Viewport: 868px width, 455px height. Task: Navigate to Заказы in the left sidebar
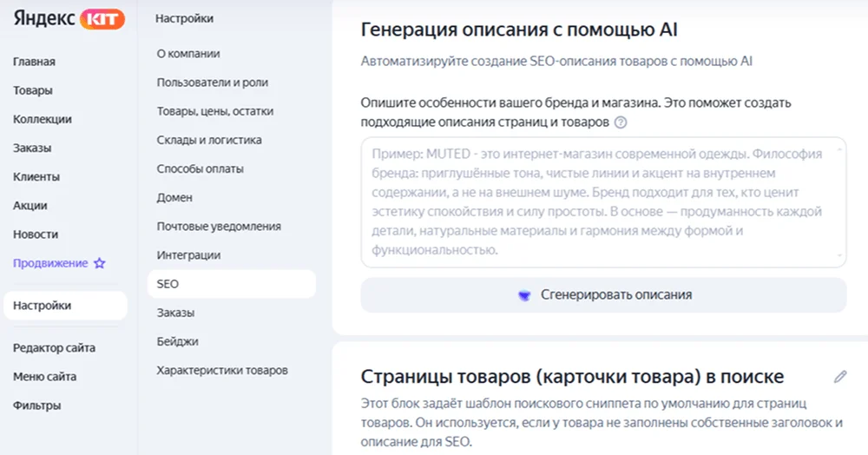click(x=32, y=148)
